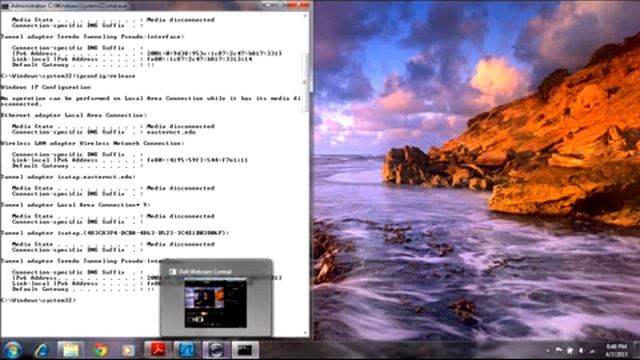
Task: Click the isatap GUID tunnel adapter heading
Action: 115,233
